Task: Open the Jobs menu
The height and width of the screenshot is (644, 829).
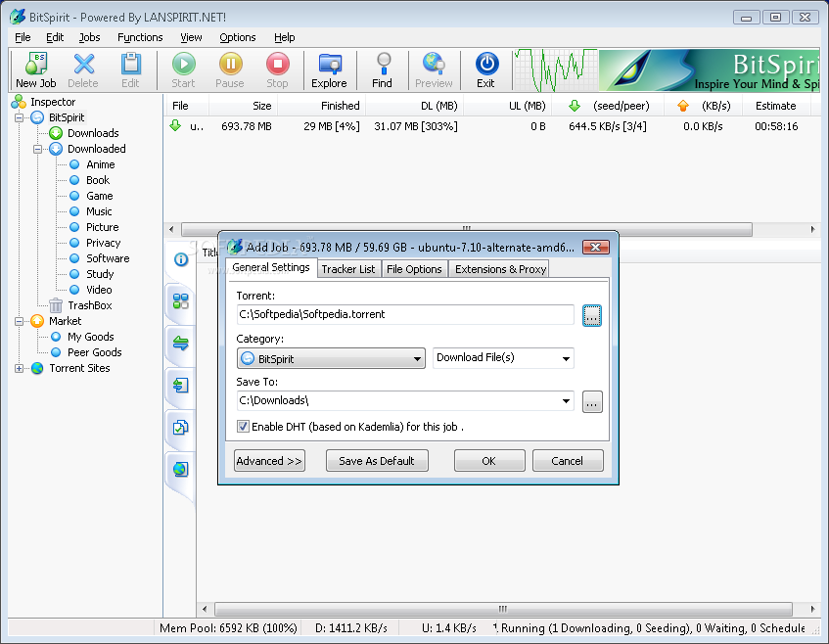Action: (x=89, y=37)
